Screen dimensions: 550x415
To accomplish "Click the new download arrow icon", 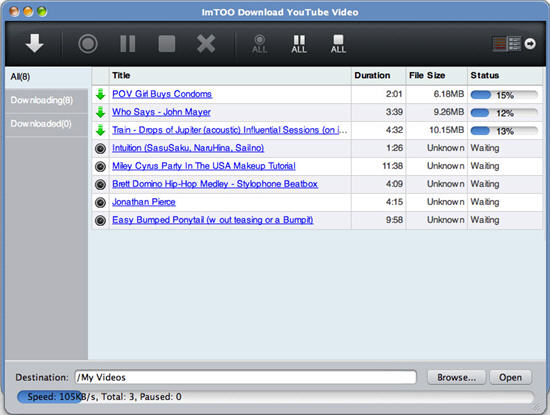I will [34, 43].
